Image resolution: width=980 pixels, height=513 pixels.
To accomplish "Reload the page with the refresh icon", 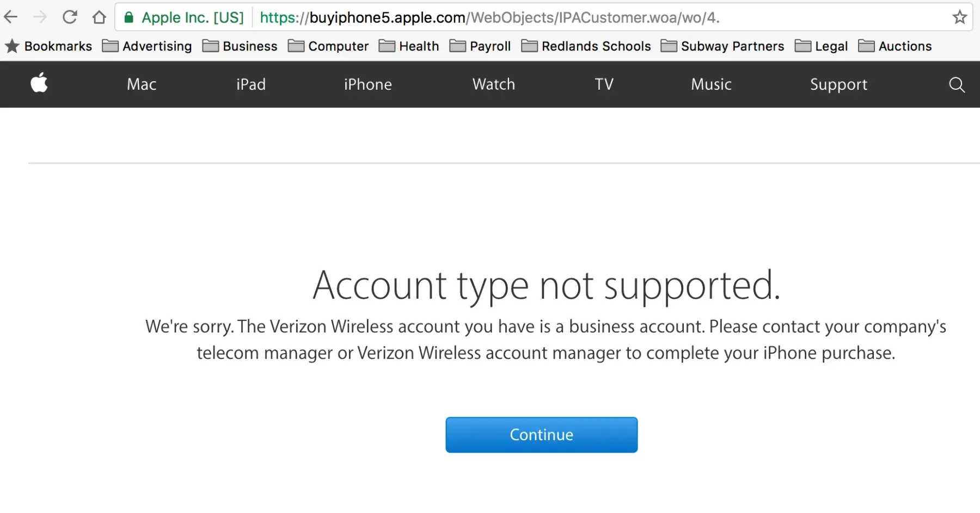I will pos(70,17).
